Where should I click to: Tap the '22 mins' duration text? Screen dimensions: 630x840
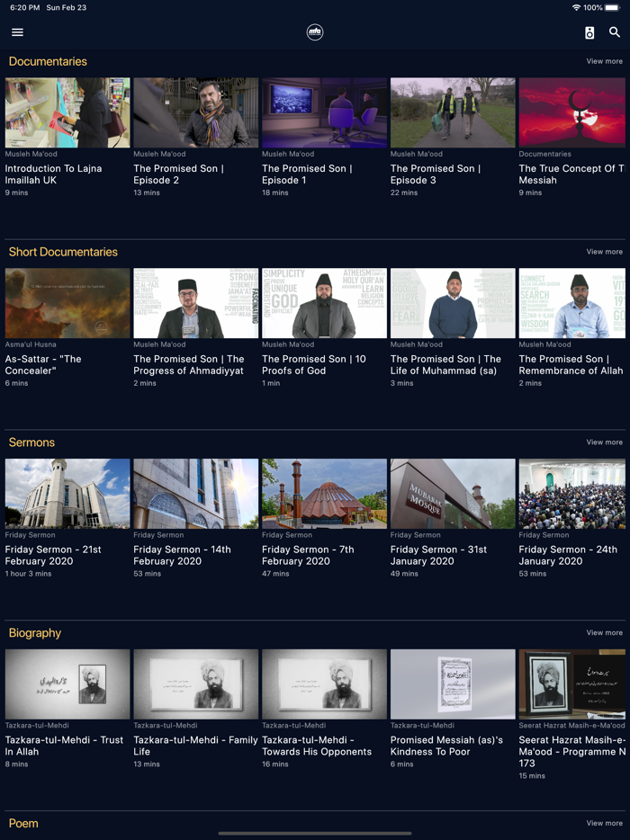pyautogui.click(x=404, y=192)
